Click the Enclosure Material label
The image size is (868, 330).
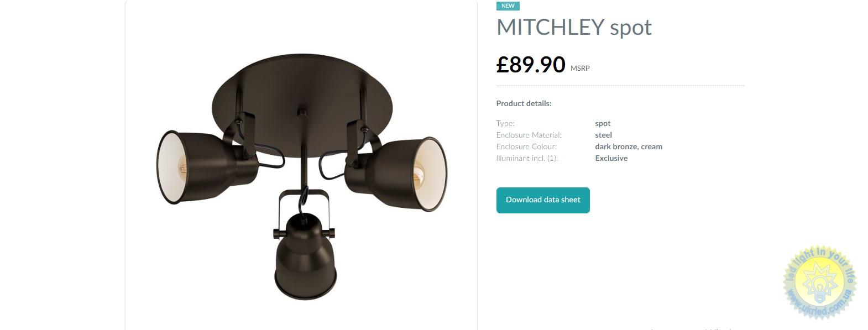(529, 135)
